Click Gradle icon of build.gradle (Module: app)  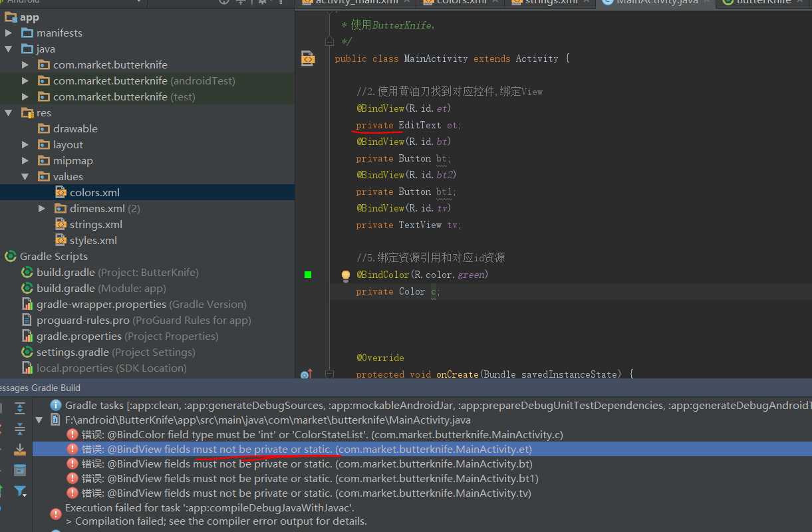27,288
